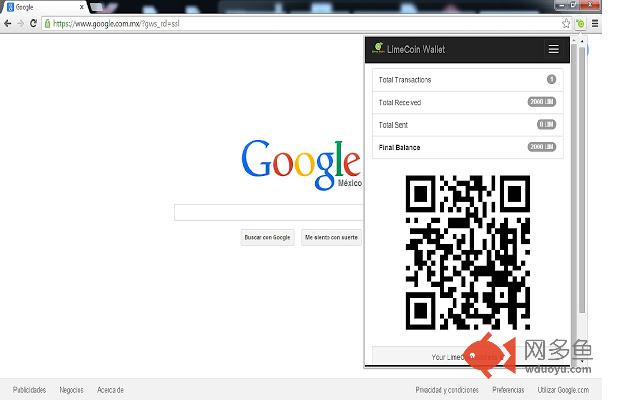
Task: Click the browser forward arrow
Action: tap(20, 24)
